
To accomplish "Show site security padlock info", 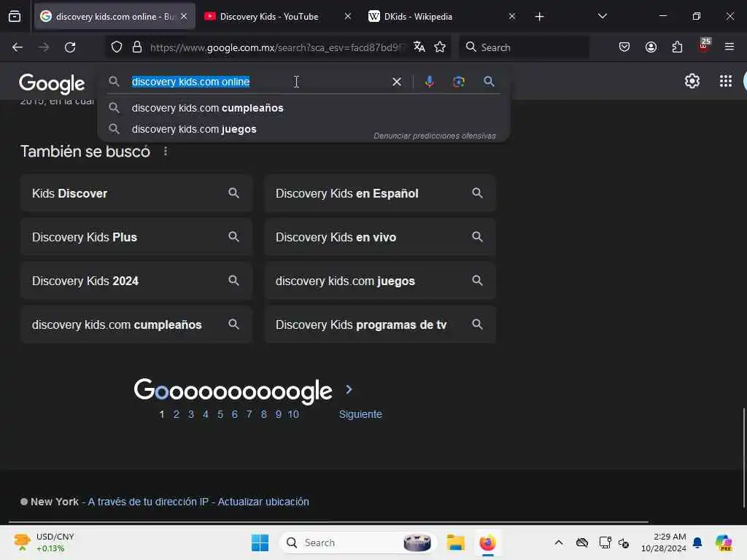I will click(x=137, y=47).
